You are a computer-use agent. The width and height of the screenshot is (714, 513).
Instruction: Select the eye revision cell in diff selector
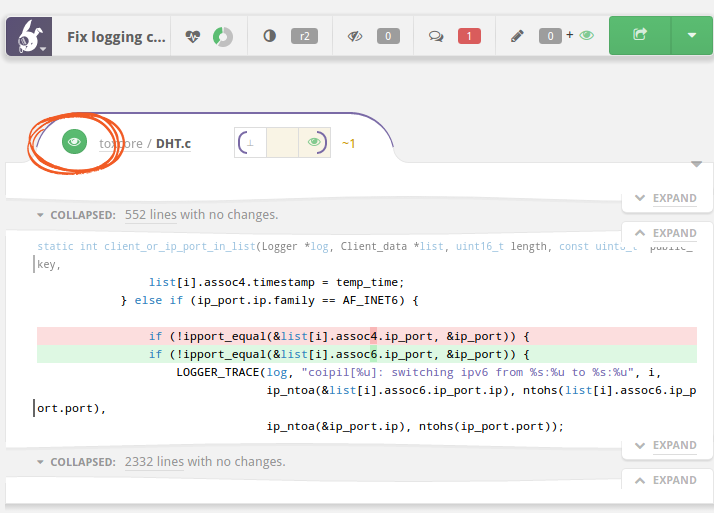(x=314, y=142)
